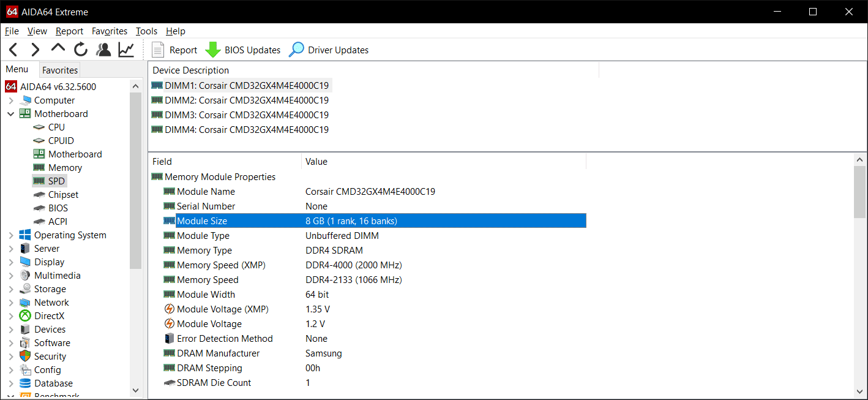Open Driver Updates search button
Image resolution: width=868 pixels, height=400 pixels.
(329, 50)
